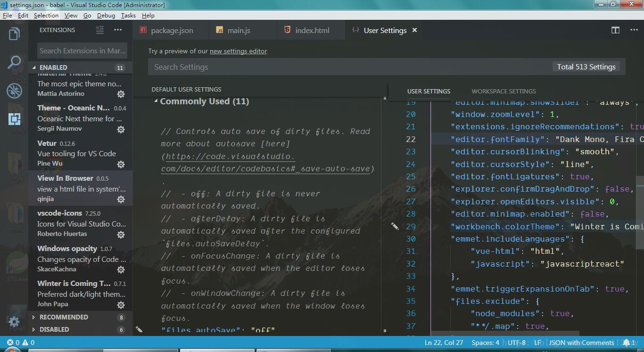Open gear menu for Vetur extension
Image resolution: width=644 pixels, height=352 pixels.
pos(121,164)
